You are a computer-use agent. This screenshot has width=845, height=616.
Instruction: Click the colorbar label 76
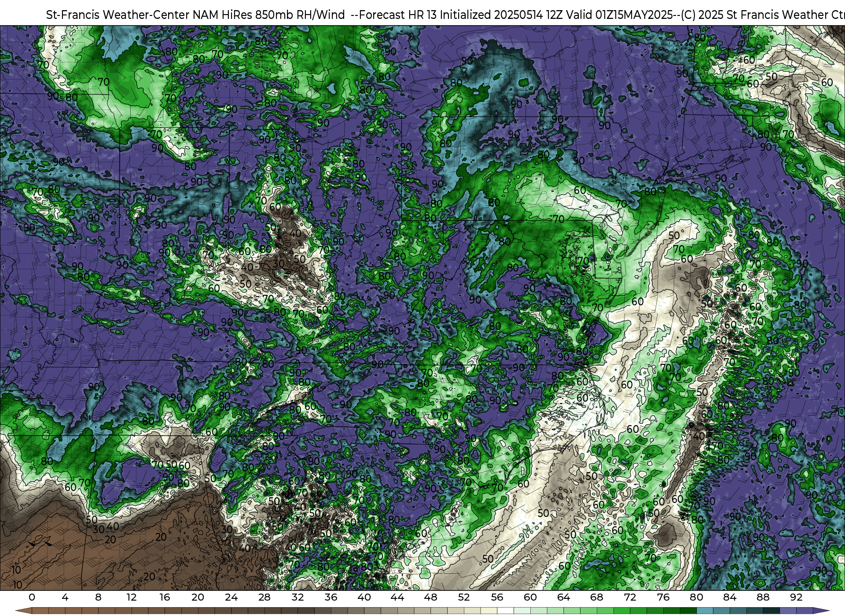(663, 597)
